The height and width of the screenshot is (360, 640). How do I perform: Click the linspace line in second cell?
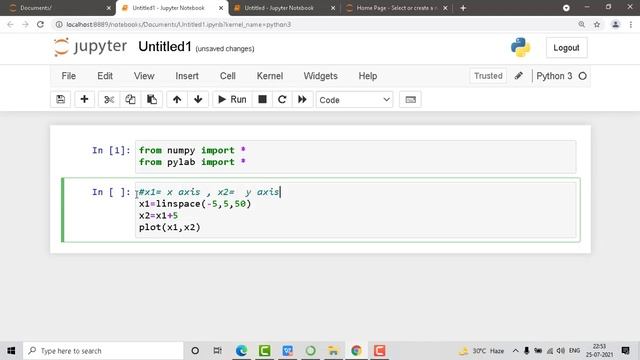(x=195, y=204)
